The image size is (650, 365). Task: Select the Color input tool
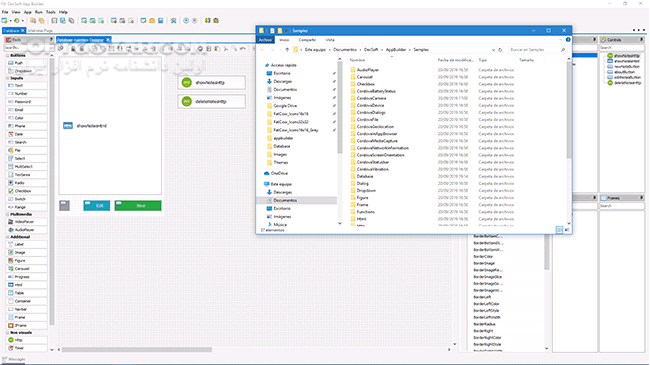[x=27, y=118]
